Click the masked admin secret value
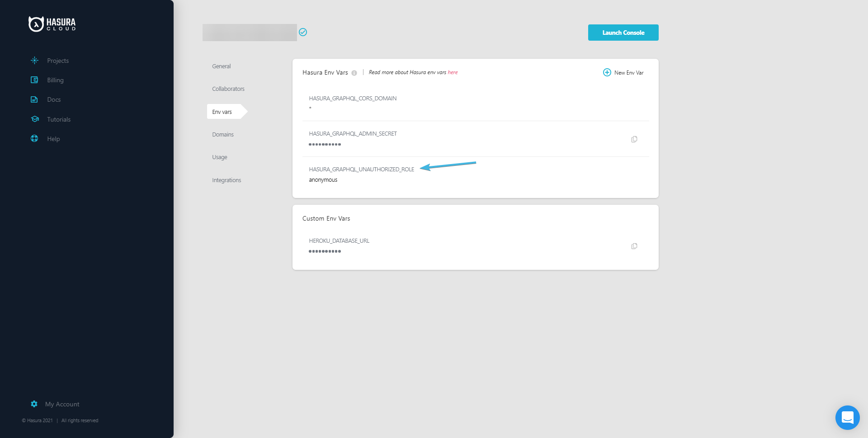This screenshot has width=868, height=438. click(x=325, y=144)
